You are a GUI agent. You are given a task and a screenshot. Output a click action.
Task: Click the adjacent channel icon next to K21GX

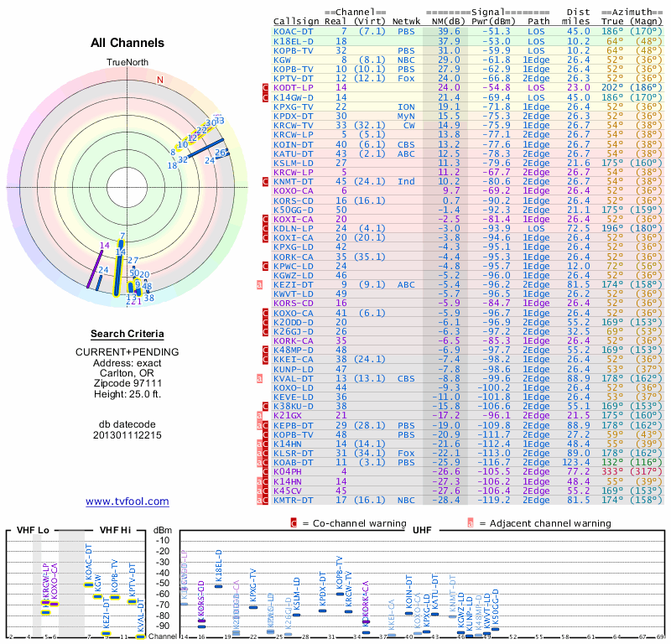259,415
